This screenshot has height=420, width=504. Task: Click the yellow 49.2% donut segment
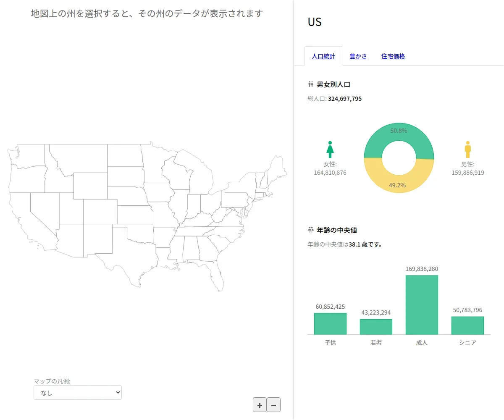click(x=399, y=184)
